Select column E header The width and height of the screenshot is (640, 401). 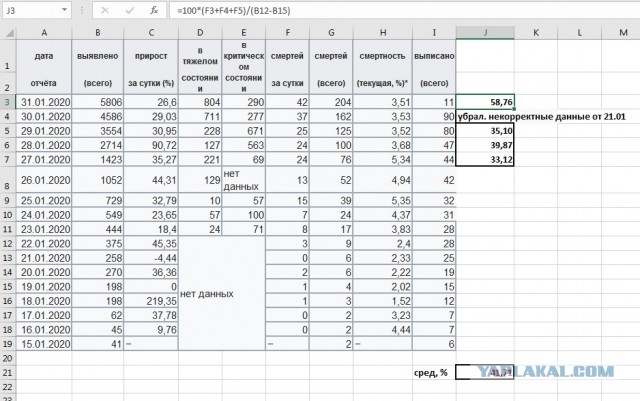click(244, 33)
